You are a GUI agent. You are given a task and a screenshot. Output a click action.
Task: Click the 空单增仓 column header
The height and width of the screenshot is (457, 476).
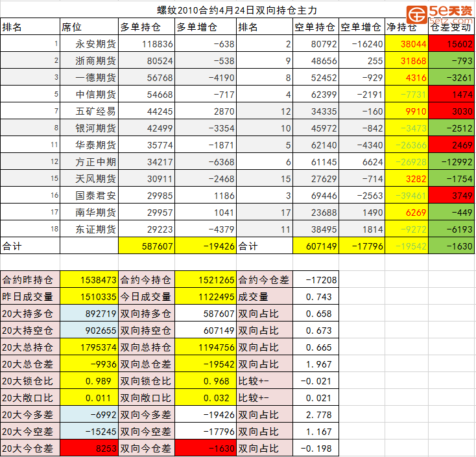362,27
